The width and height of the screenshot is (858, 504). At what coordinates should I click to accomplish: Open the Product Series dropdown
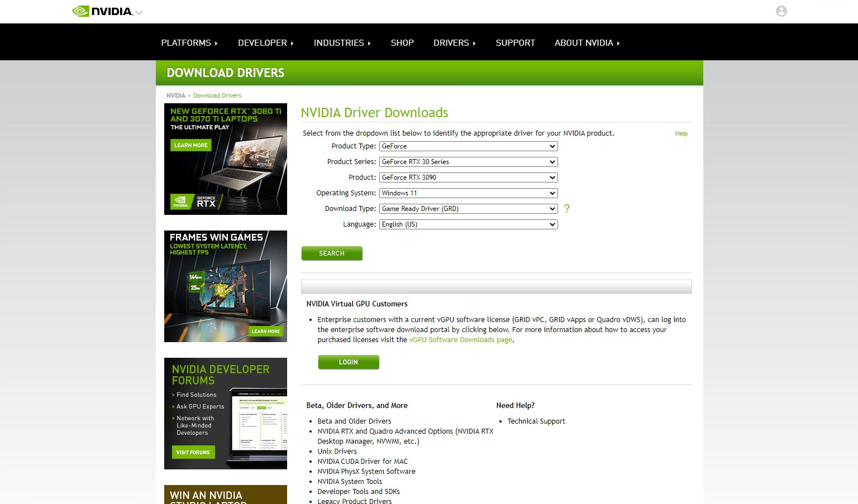[x=469, y=162]
